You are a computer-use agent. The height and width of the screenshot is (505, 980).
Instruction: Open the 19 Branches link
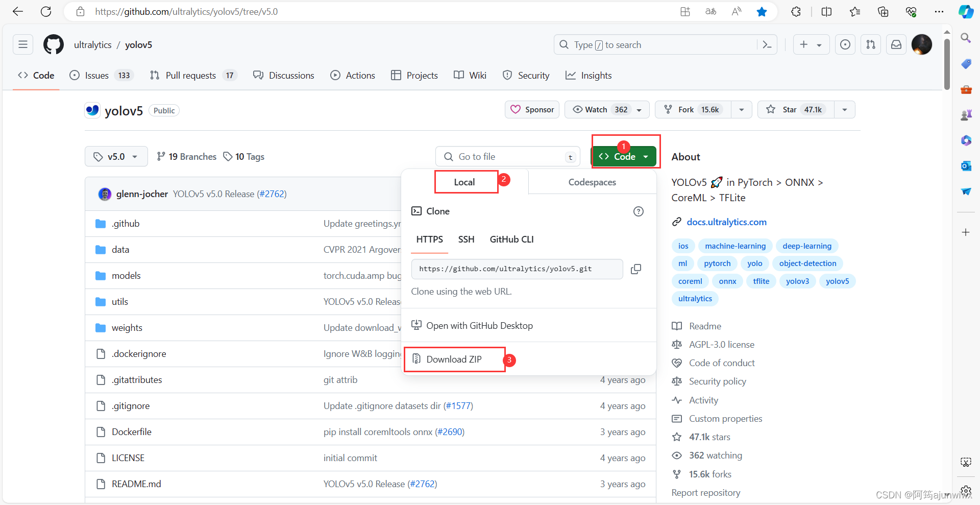point(187,157)
